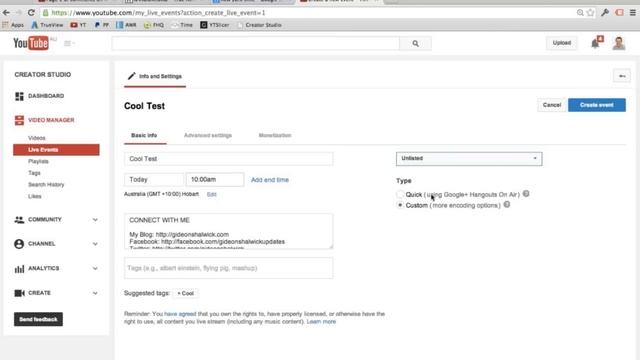Screen dimensions: 640x360
Task: Select the Custom event type radio button
Action: [x=400, y=205]
